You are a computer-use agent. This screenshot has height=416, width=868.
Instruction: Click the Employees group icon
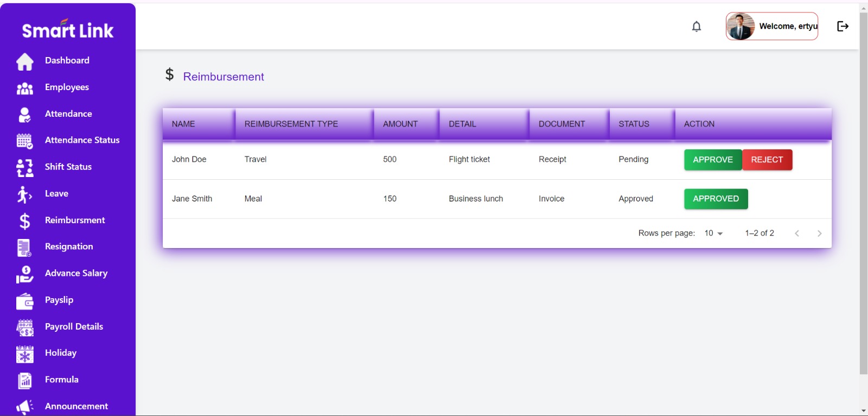pos(24,88)
